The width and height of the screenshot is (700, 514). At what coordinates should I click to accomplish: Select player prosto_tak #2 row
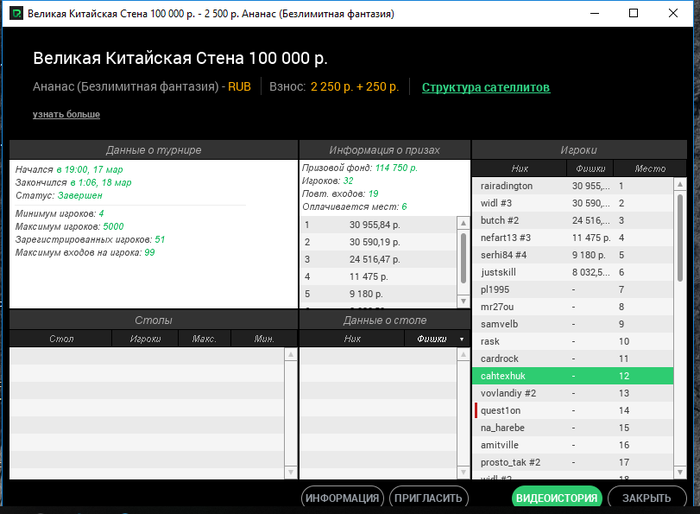(x=572, y=462)
